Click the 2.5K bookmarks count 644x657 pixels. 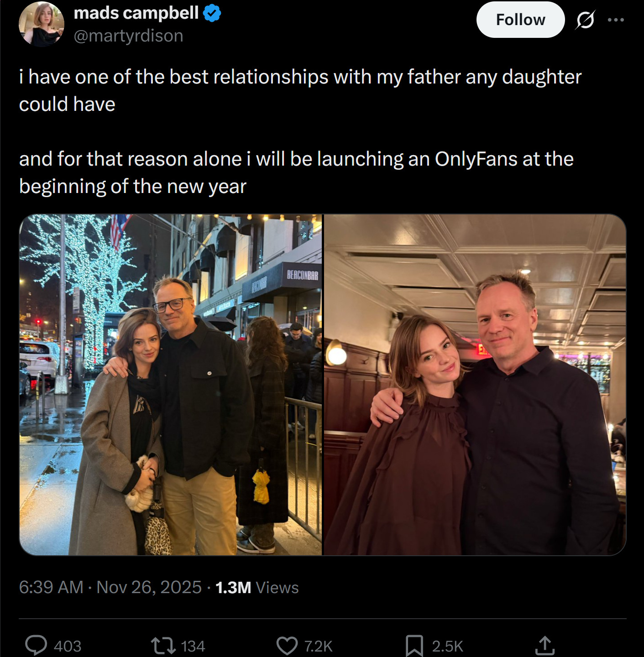[x=447, y=646]
